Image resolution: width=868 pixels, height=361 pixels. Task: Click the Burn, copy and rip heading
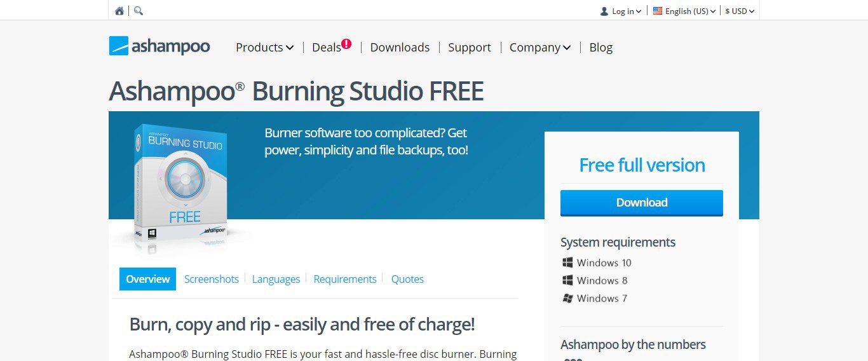pos(302,325)
